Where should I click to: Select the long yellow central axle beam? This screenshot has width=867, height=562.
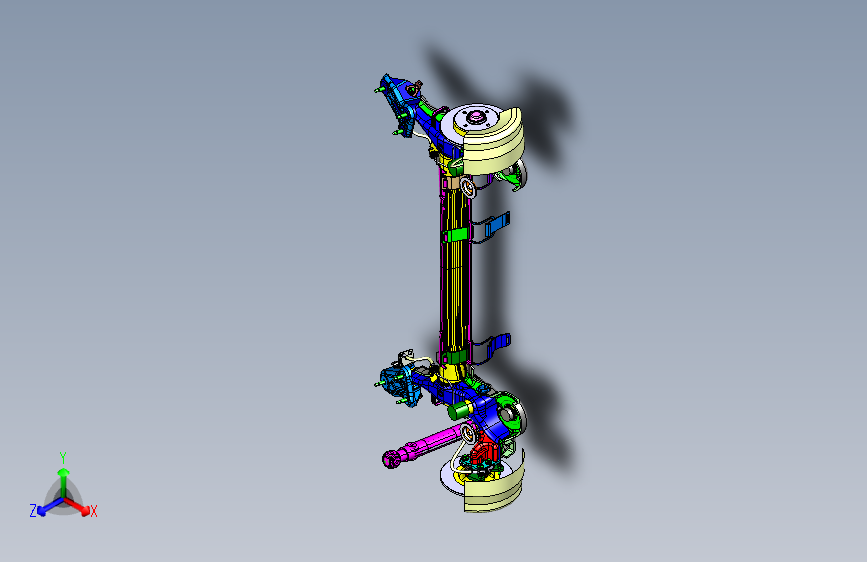455,271
